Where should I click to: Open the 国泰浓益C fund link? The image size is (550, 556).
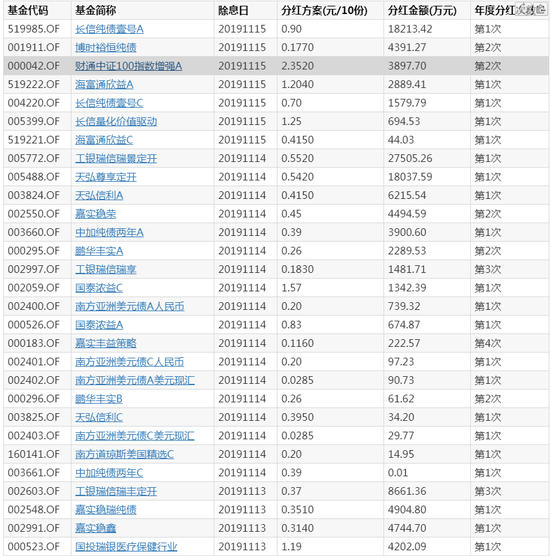pyautogui.click(x=99, y=288)
